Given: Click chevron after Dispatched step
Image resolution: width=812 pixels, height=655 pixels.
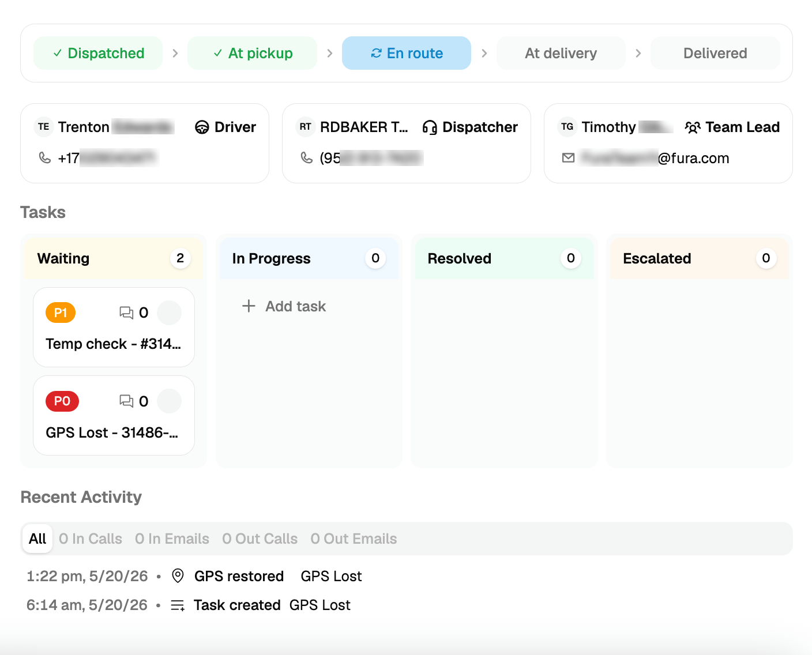Looking at the screenshot, I should pos(175,53).
